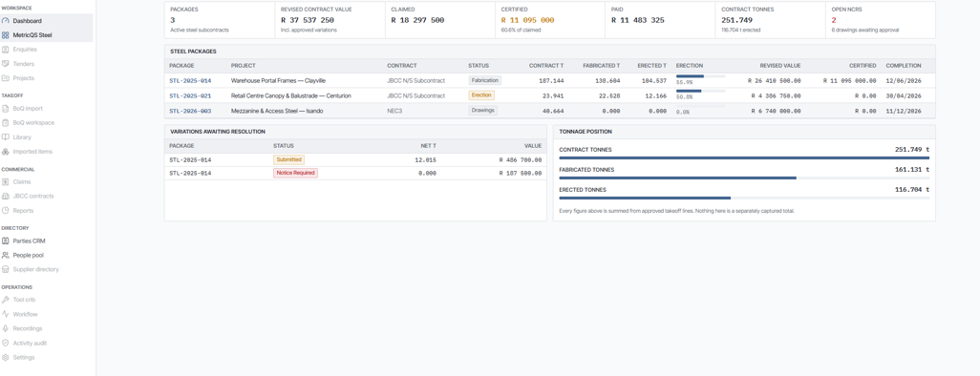Open package link STL-2025-021
Image resolution: width=980 pixels, height=376 pixels.
tap(190, 95)
